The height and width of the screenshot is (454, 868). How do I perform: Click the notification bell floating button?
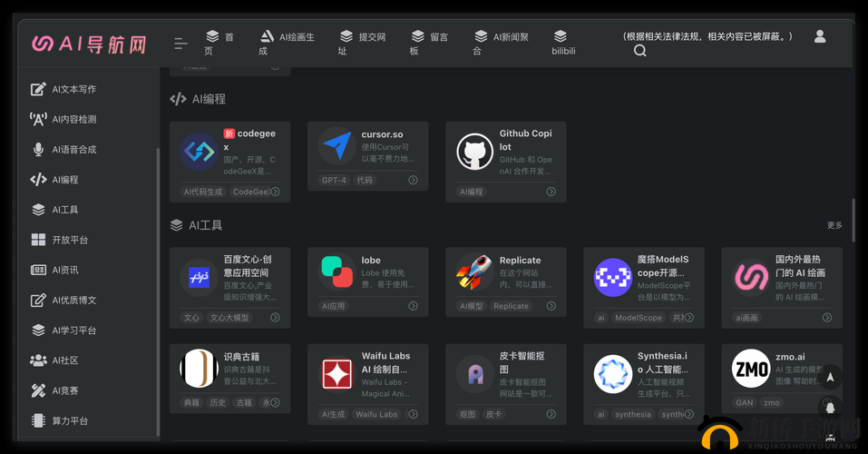click(830, 408)
